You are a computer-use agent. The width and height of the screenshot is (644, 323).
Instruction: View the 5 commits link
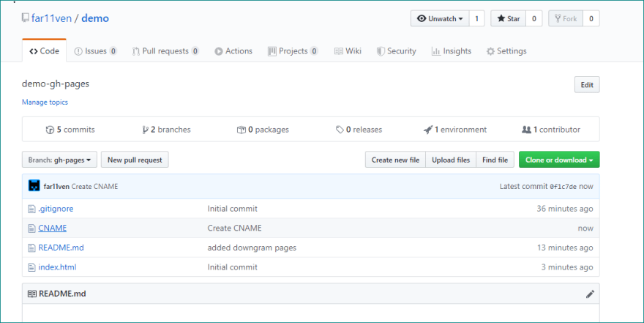pyautogui.click(x=70, y=130)
